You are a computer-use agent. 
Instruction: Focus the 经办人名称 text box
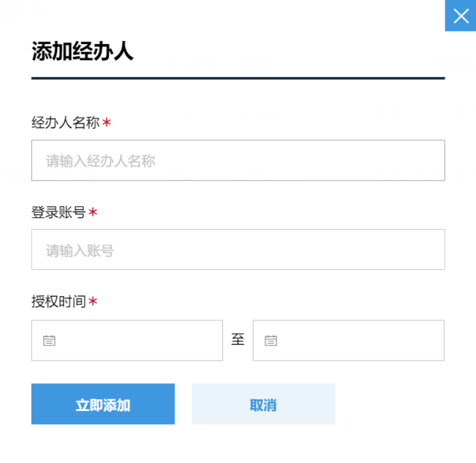[238, 160]
